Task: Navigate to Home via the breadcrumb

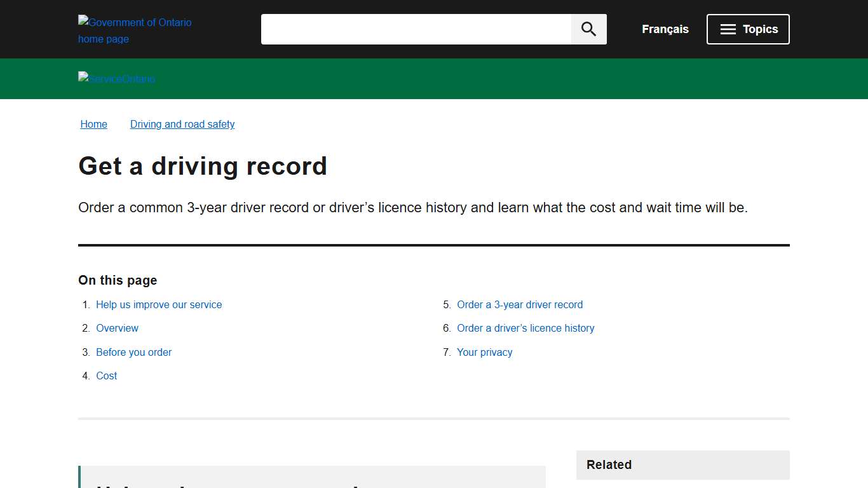Action: (93, 124)
